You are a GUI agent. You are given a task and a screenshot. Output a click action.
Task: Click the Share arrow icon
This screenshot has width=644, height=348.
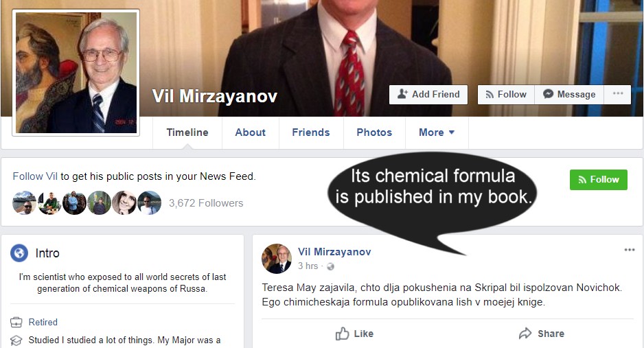(x=525, y=333)
